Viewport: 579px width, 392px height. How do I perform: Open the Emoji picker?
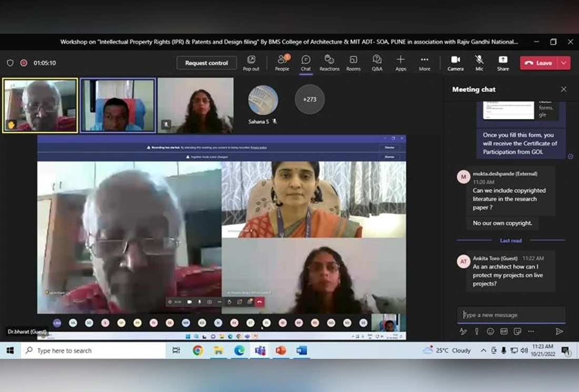491,331
